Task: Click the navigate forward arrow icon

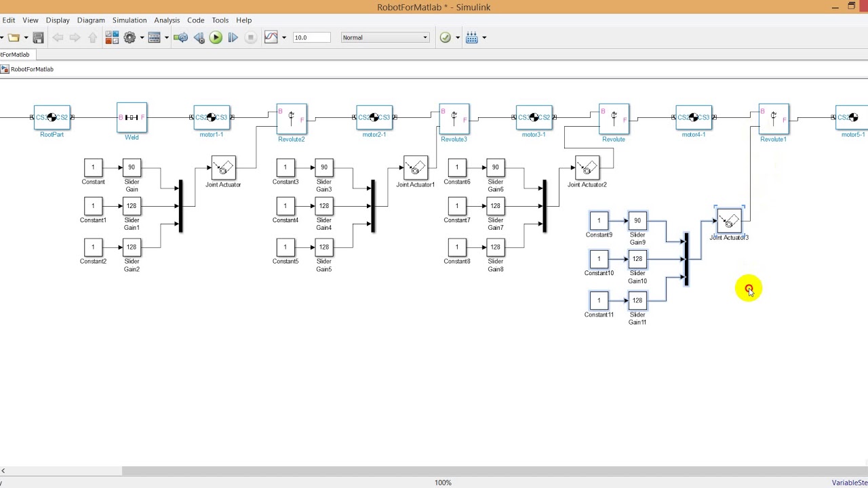Action: tap(75, 38)
